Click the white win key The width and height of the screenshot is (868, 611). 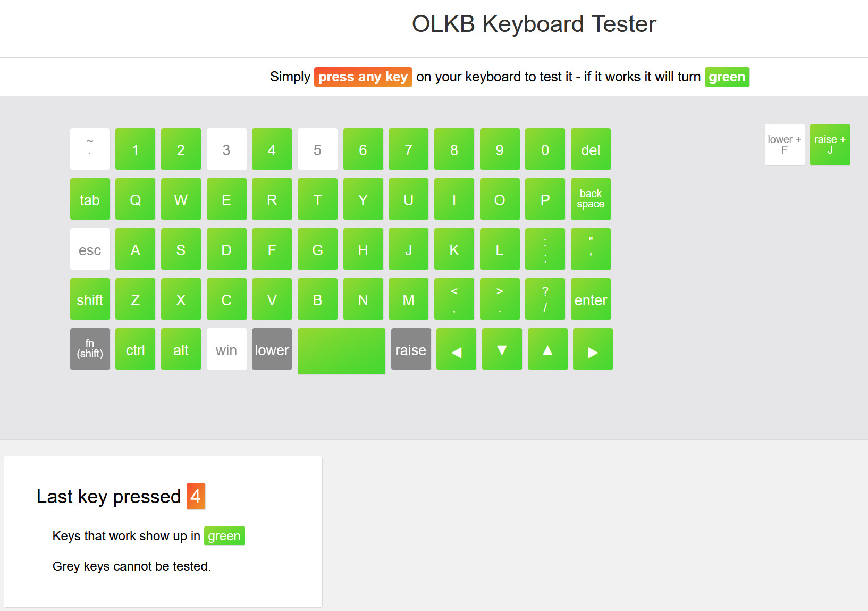coord(226,349)
